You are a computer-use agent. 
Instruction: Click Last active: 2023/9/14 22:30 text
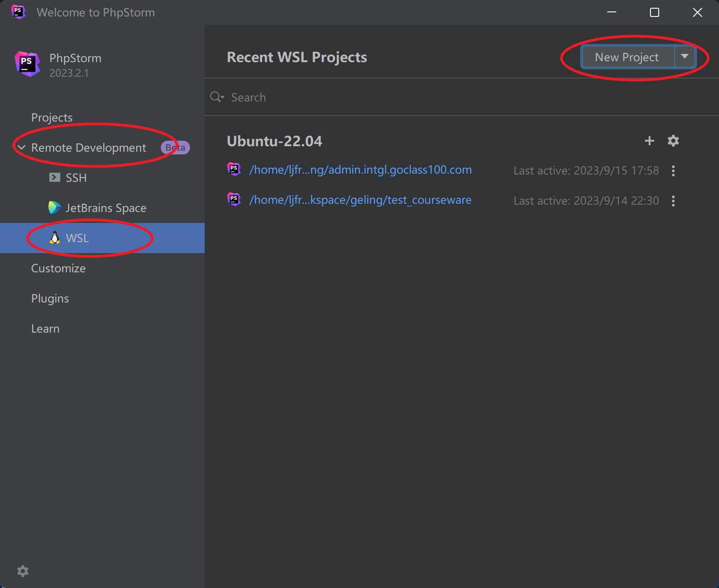click(586, 201)
